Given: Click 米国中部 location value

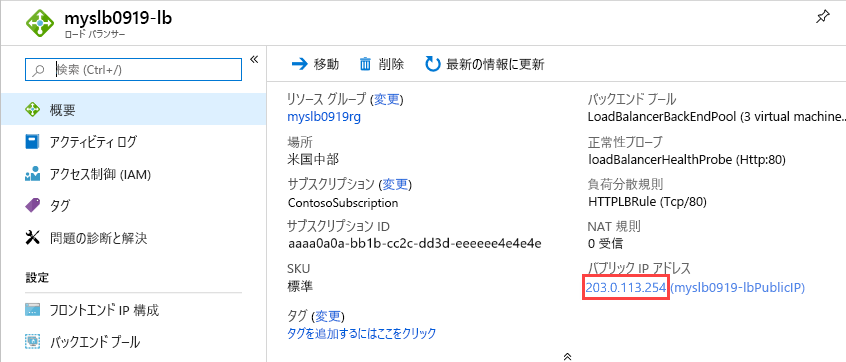Looking at the screenshot, I should [x=313, y=160].
